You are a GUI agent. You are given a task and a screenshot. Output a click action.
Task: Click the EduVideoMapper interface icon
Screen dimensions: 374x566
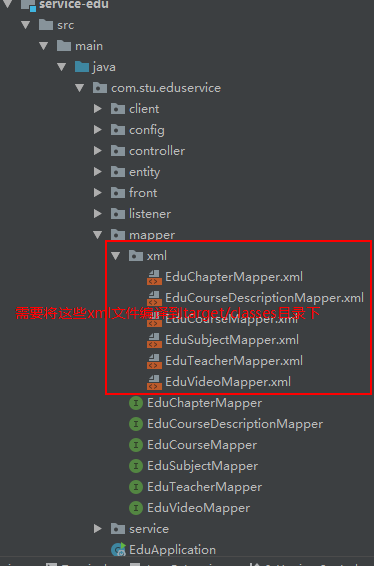click(136, 508)
